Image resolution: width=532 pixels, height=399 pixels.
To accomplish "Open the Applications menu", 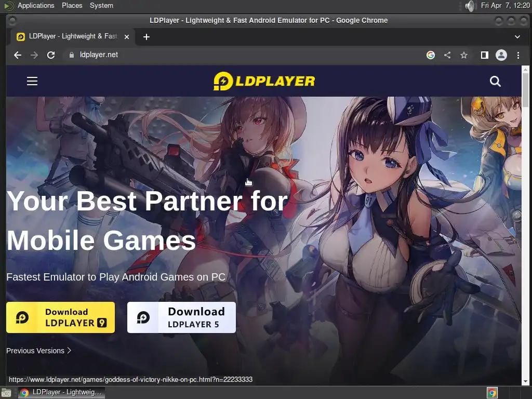I will point(36,5).
